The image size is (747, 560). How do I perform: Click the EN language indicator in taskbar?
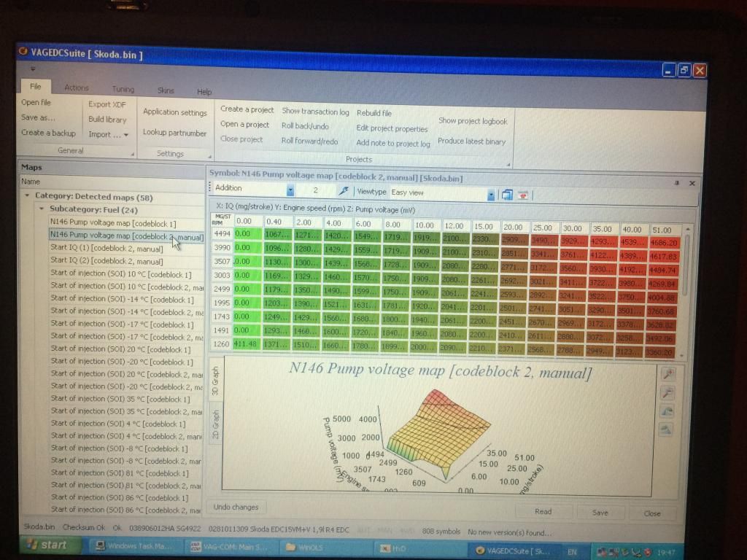(572, 551)
